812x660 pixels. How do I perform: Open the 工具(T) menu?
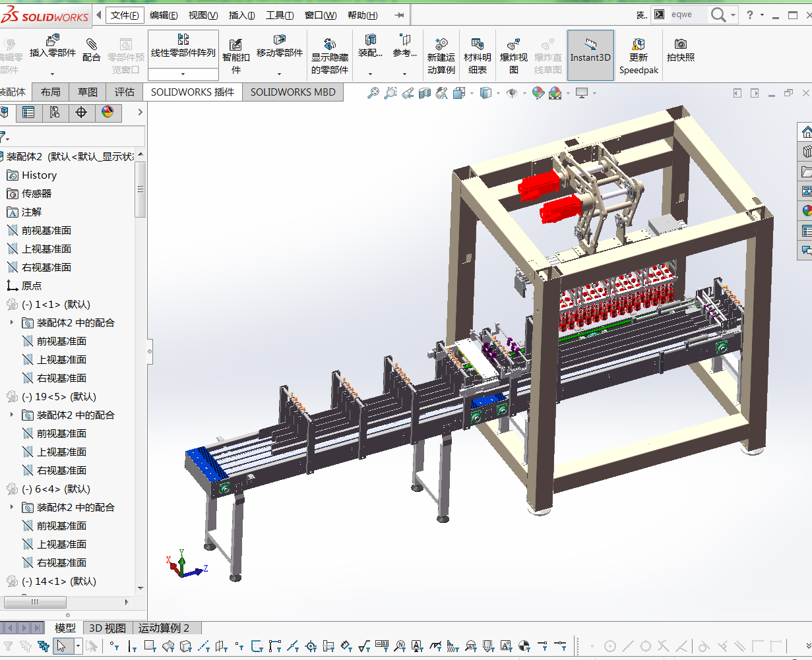(280, 15)
